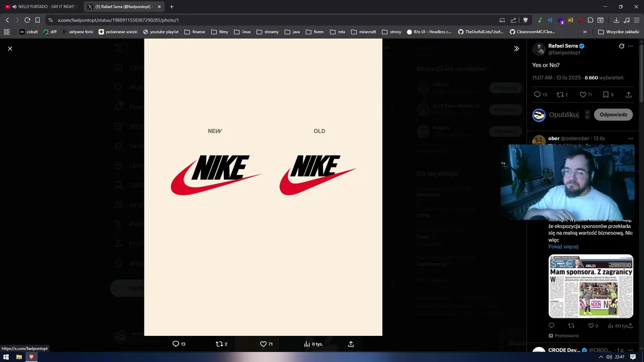This screenshot has width=644, height=362.
Task: Mute audio icon on the YouTube tab
Action: pyautogui.click(x=14, y=7)
